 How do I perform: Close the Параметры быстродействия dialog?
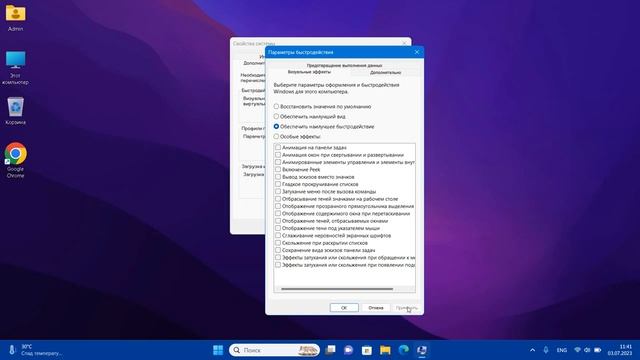tap(417, 52)
